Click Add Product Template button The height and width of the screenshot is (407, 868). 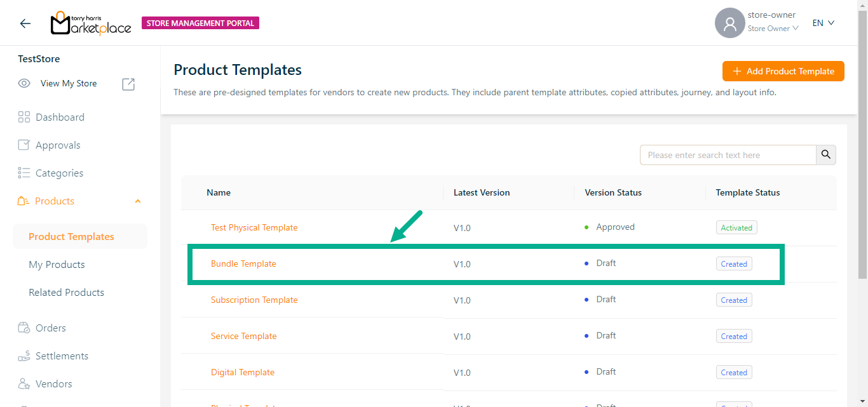tap(783, 71)
